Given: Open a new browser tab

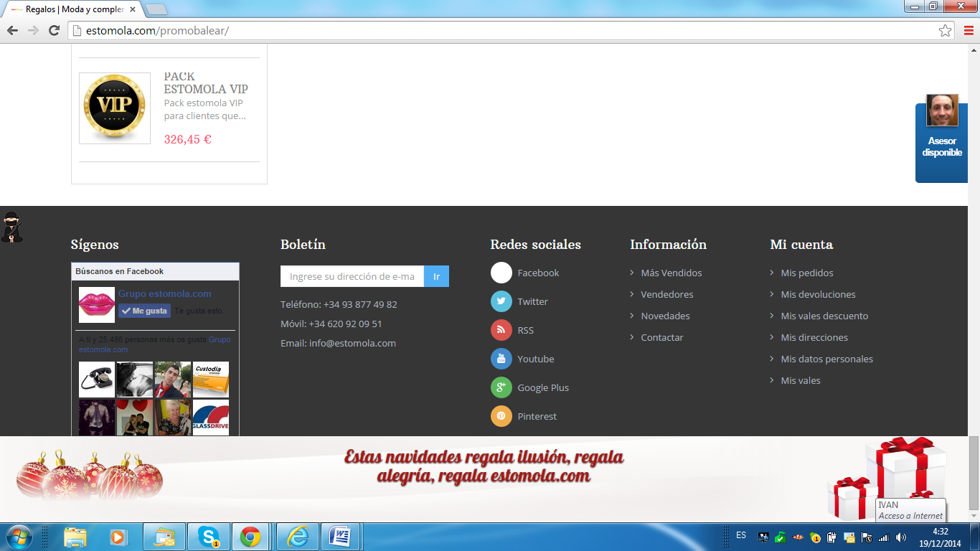Looking at the screenshot, I should coord(156,10).
